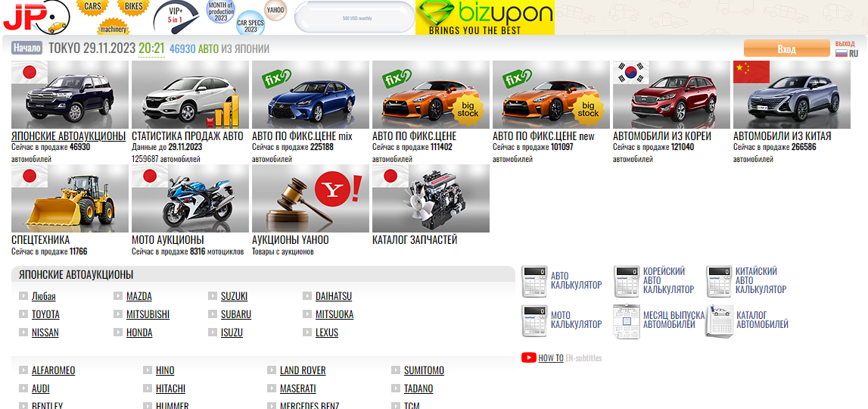Open Month of production 2023 bubble
Screen dimensions: 868x409
tap(221, 11)
